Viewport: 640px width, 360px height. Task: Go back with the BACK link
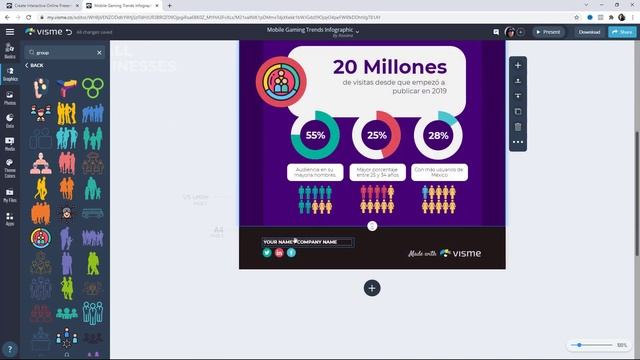tap(34, 65)
